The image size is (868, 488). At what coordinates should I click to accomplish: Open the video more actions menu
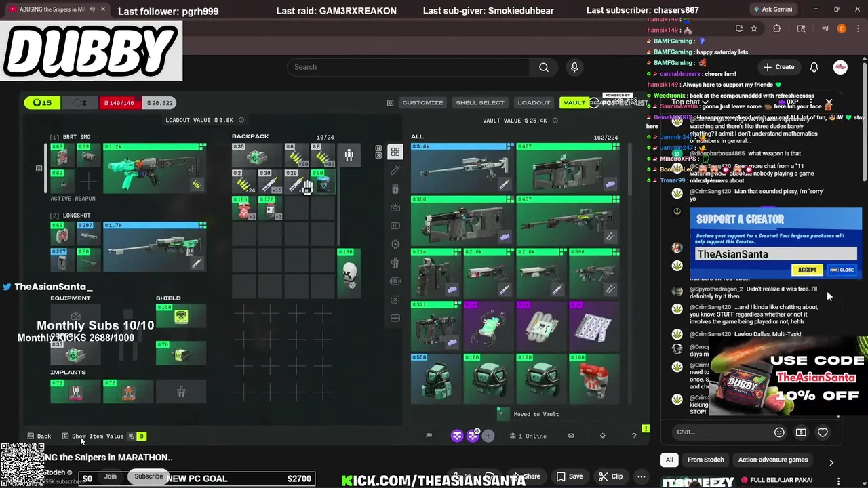[641, 476]
